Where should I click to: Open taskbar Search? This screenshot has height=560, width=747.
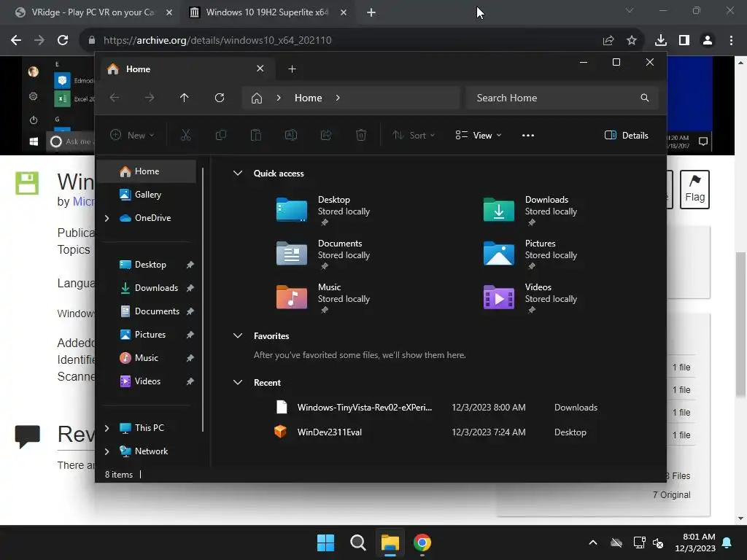click(x=357, y=542)
